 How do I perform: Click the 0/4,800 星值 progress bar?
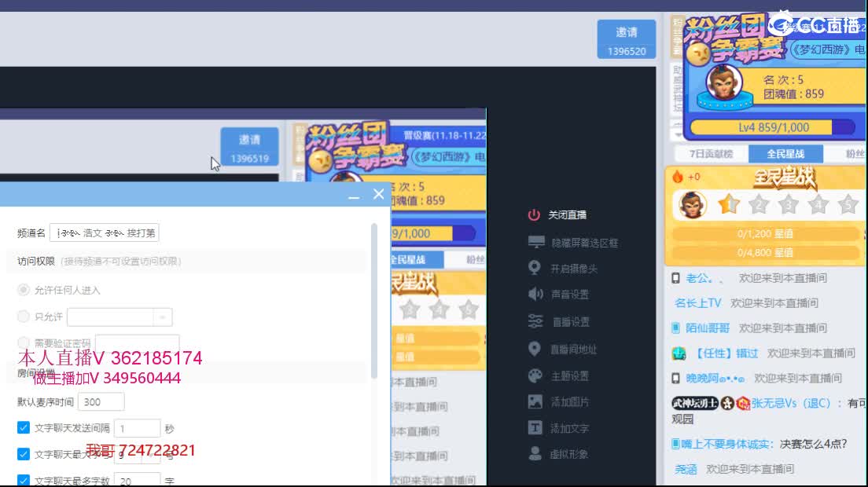click(765, 253)
